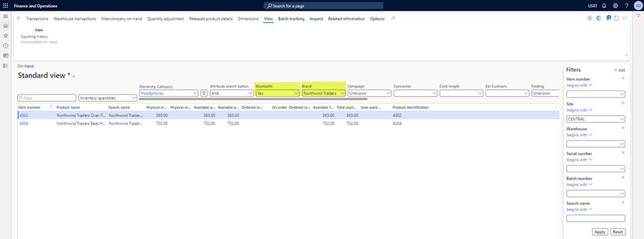Delete category filter with trash icon
Screen dimensions: 644x239
[203, 93]
